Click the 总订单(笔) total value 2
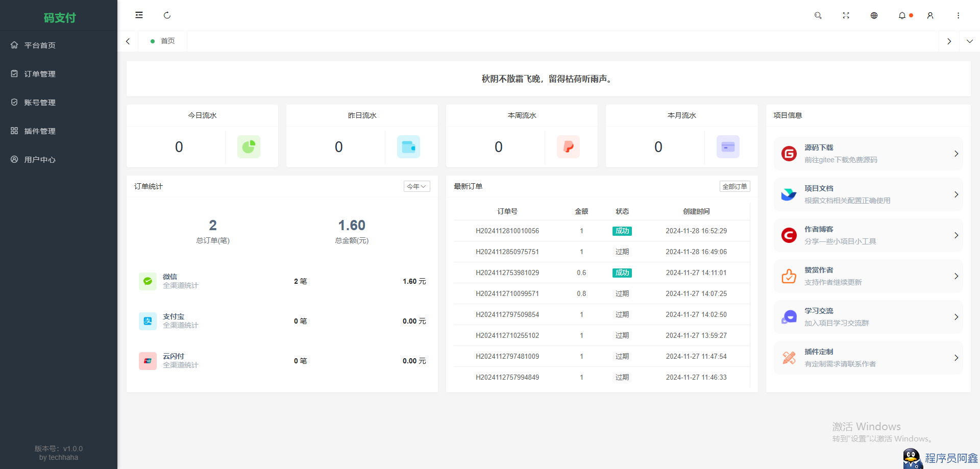 pos(213,225)
